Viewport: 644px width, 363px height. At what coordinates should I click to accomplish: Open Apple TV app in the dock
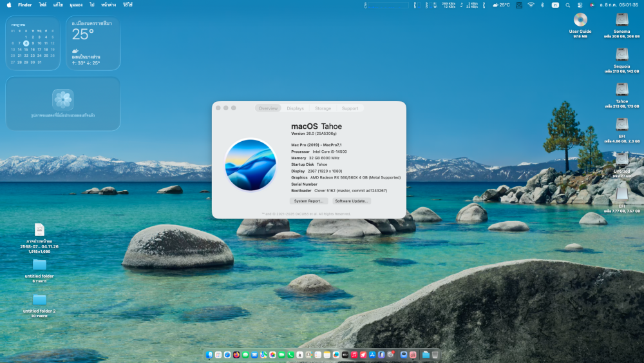(x=345, y=355)
